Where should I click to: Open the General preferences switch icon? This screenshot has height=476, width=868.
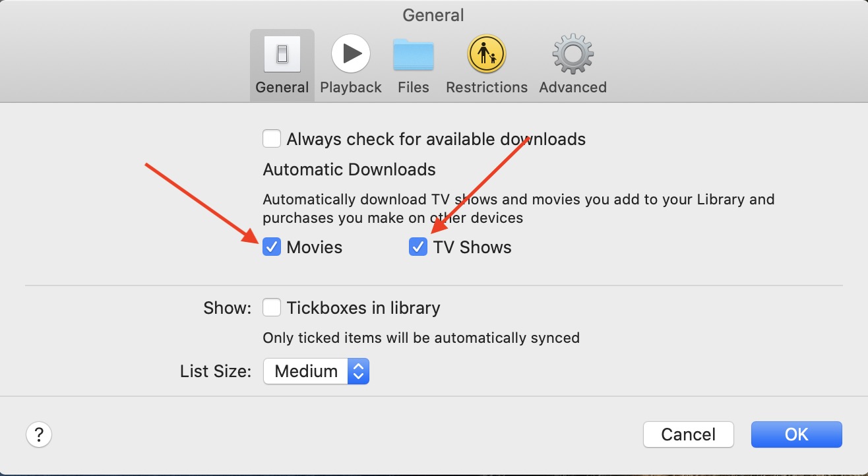point(282,54)
